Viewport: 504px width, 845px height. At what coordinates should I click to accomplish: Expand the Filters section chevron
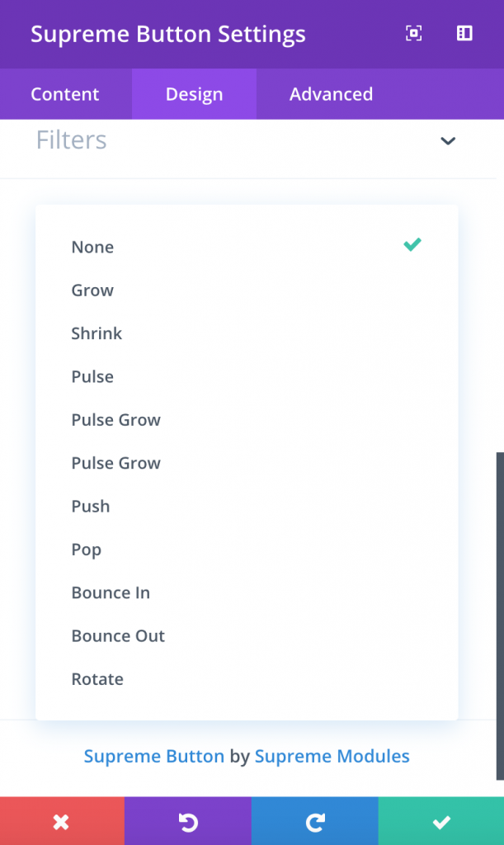coord(448,141)
